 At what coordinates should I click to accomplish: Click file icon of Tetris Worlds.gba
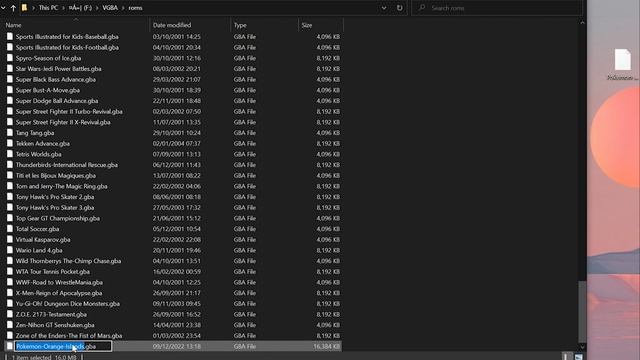[10, 154]
